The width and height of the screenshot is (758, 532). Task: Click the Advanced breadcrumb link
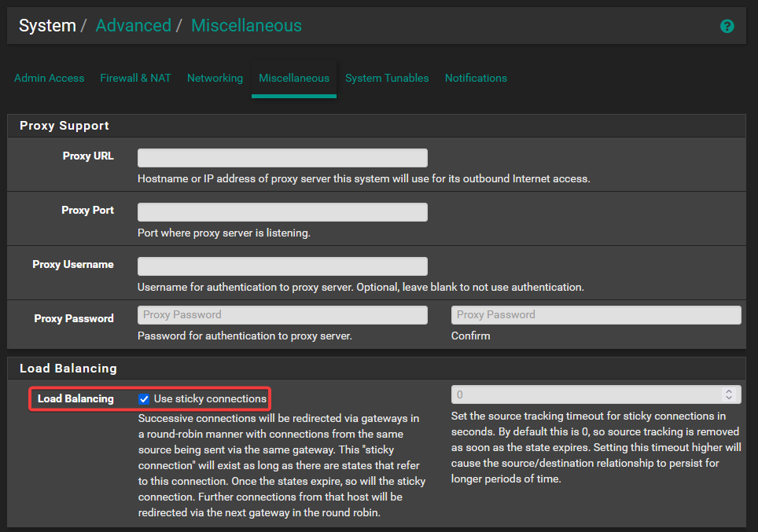pos(133,26)
